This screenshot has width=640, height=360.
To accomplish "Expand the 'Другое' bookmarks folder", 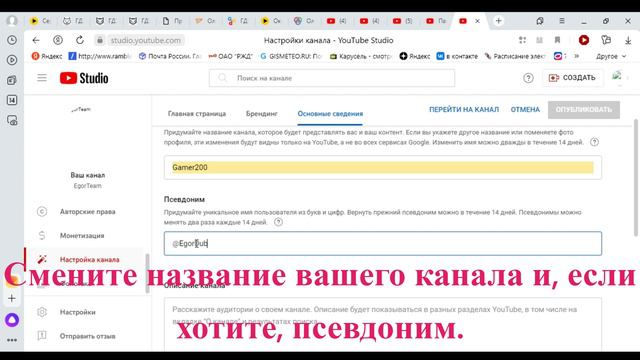I will (x=611, y=56).
